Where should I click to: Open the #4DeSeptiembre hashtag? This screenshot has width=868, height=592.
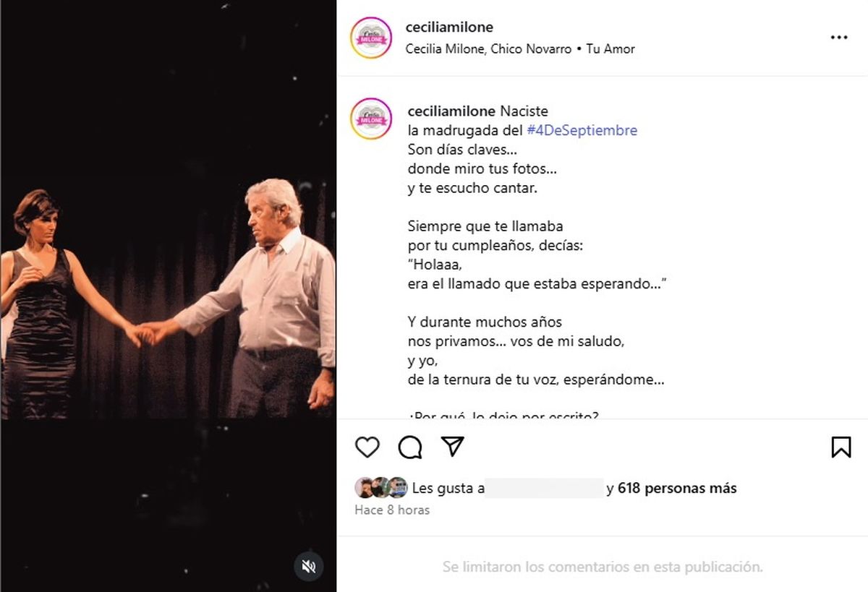click(582, 131)
